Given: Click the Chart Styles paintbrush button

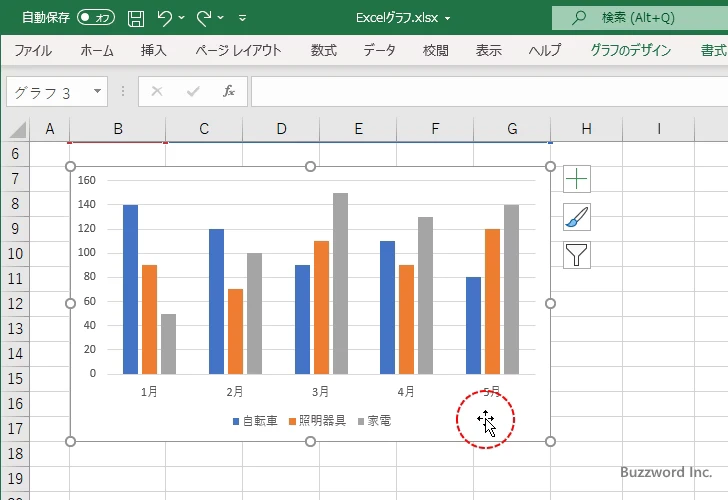Looking at the screenshot, I should click(577, 217).
